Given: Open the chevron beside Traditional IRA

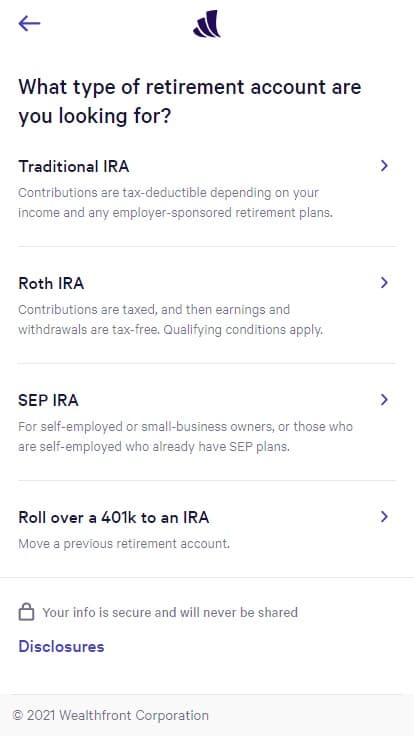Looking at the screenshot, I should pyautogui.click(x=384, y=166).
